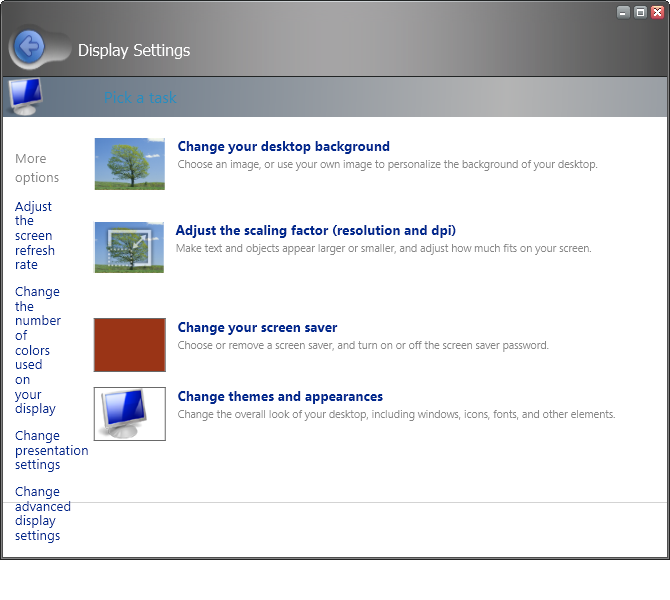Click the red screen saver preview swatch
670x600 pixels.
(x=129, y=345)
